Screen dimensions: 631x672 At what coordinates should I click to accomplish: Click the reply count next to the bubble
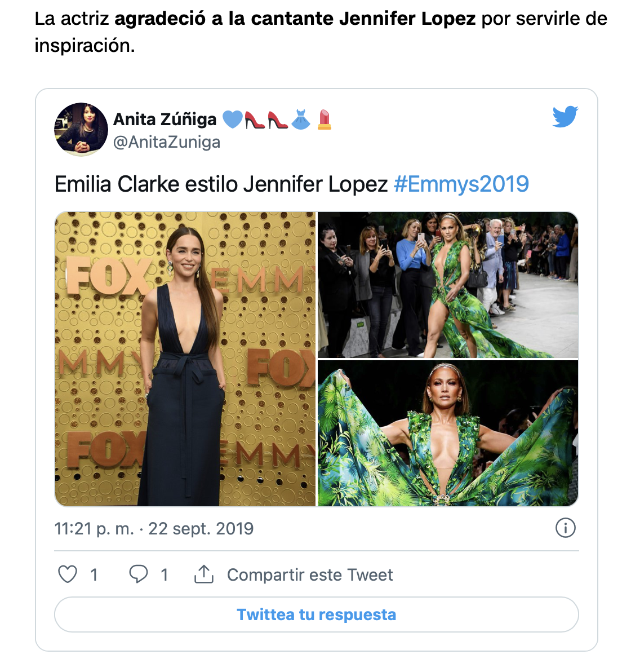point(164,575)
